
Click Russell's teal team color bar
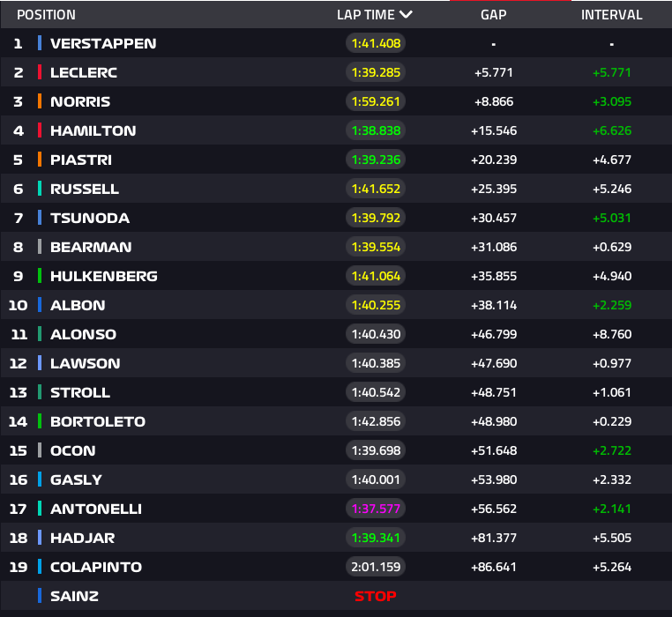40,189
